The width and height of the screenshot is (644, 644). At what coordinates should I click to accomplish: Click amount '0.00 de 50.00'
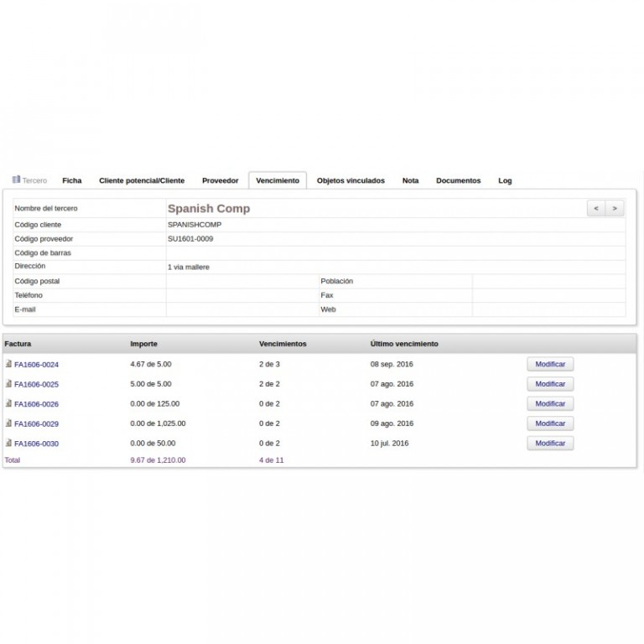[x=153, y=443]
